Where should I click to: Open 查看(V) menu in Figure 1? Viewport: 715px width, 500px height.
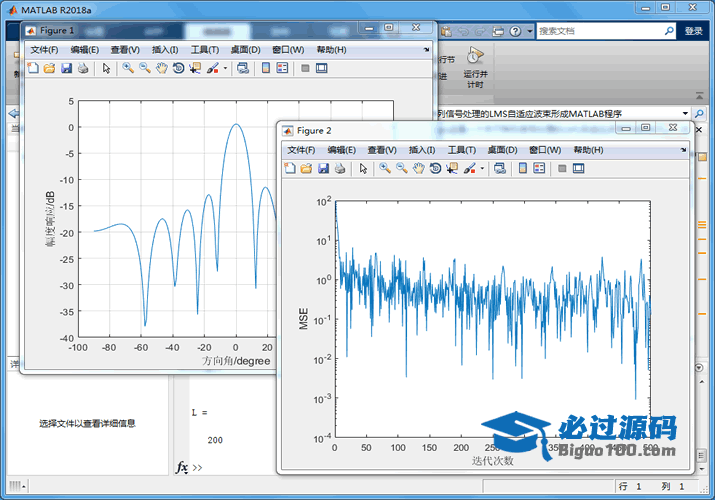(125, 50)
